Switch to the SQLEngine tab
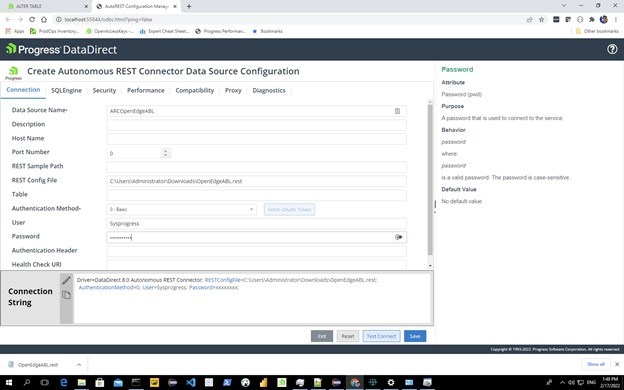The image size is (624, 390). [x=66, y=90]
